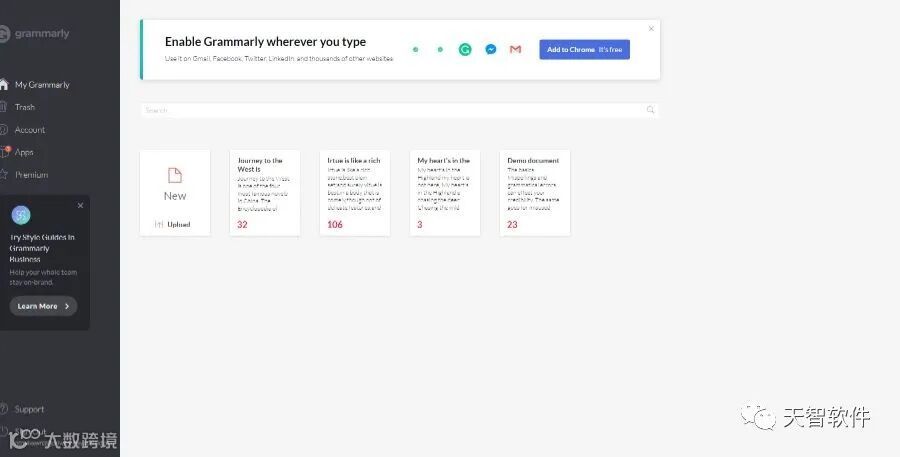Click the search magnifier icon
900x457 pixels.
point(650,110)
